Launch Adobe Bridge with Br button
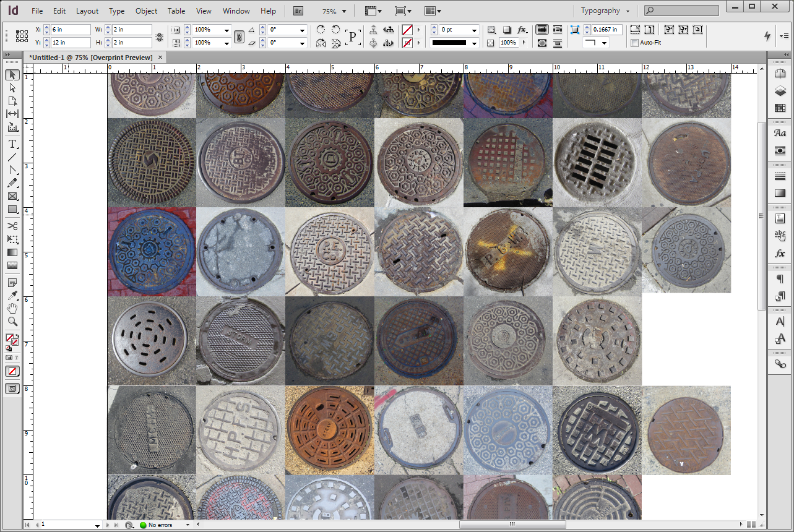Image resolution: width=794 pixels, height=532 pixels. 298,11
